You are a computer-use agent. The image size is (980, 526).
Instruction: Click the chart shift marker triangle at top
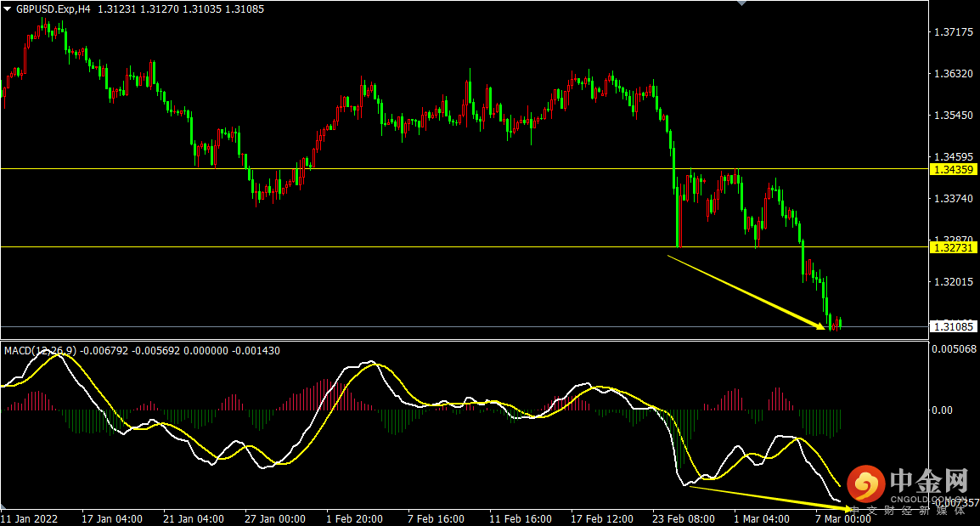click(x=742, y=3)
